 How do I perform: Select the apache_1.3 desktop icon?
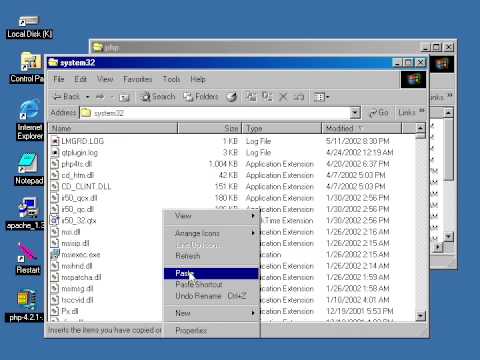[27, 214]
